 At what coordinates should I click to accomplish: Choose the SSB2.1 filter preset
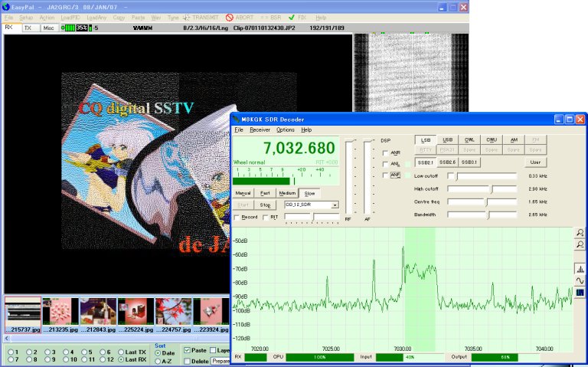pos(425,162)
